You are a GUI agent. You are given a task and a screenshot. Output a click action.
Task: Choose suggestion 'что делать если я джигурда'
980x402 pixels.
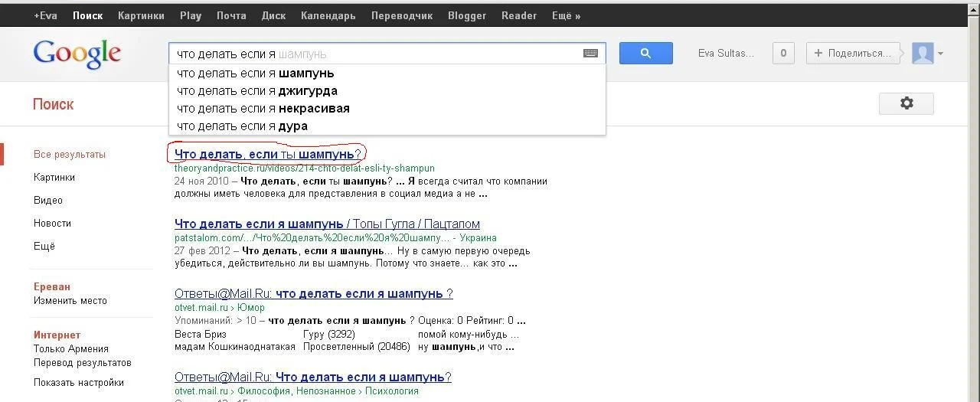pos(387,91)
